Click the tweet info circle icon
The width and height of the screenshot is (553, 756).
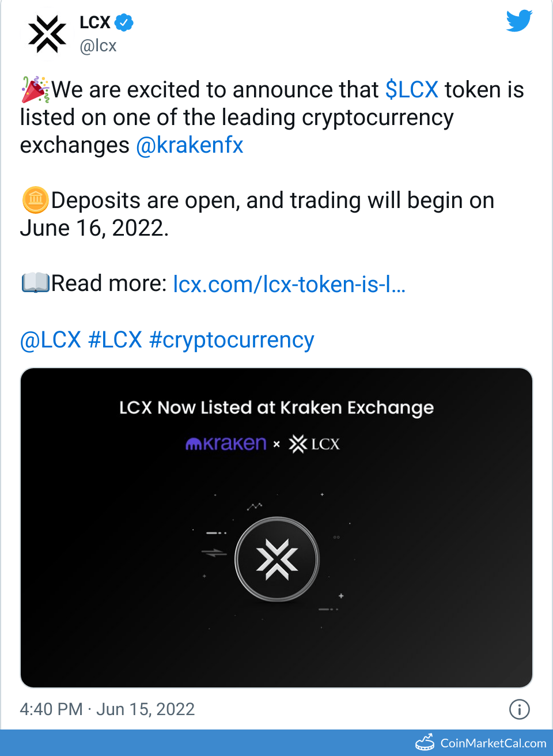point(519,709)
